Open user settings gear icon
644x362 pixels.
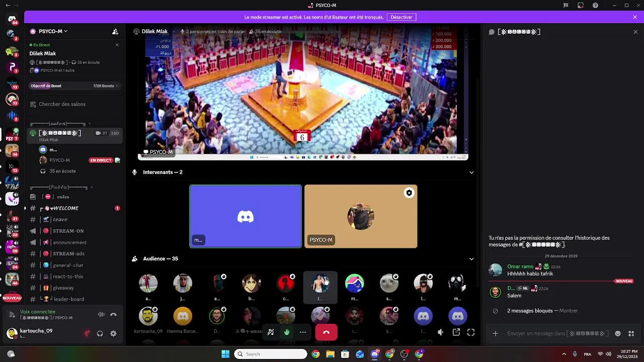[x=113, y=333]
